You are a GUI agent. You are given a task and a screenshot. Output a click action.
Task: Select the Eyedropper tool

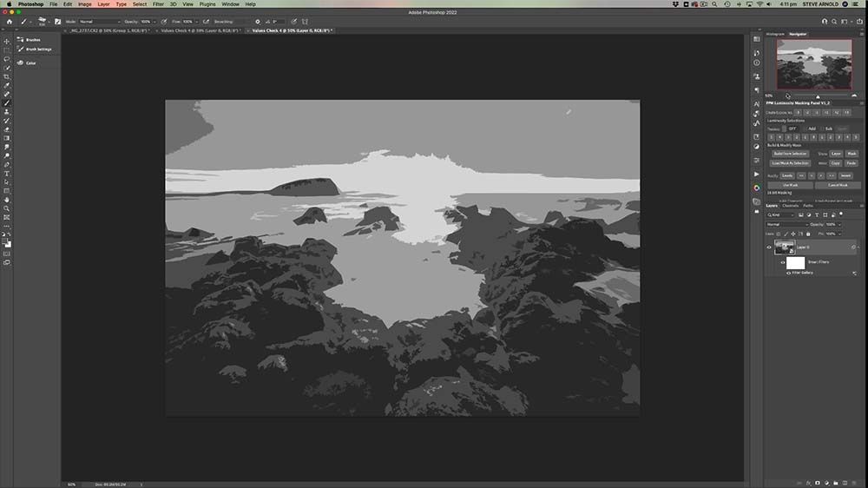pos(7,85)
